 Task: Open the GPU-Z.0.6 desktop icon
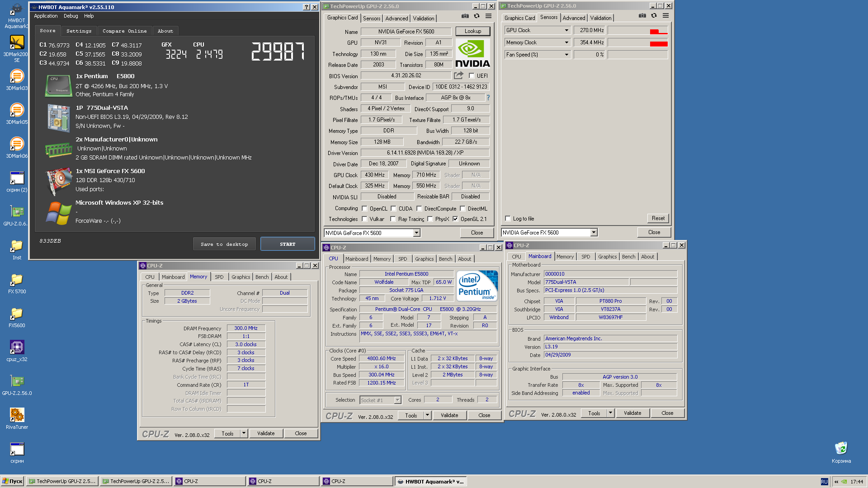[x=17, y=215]
